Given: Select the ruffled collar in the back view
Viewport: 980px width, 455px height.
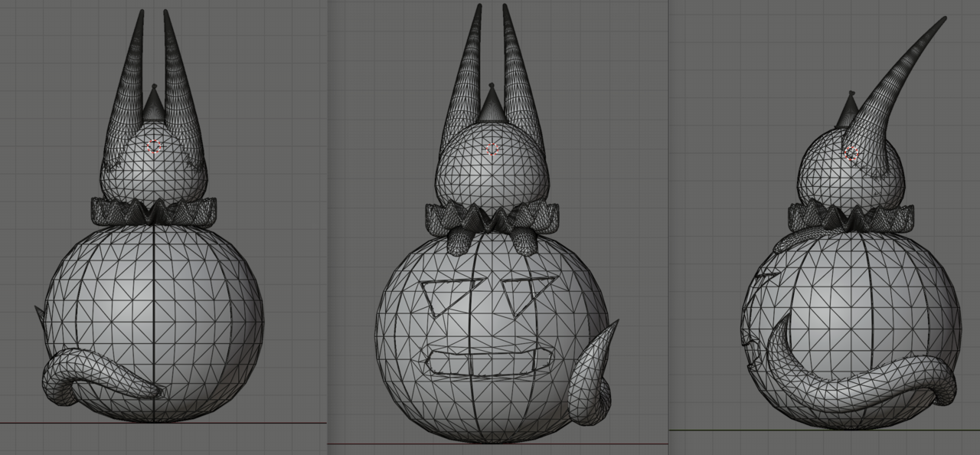Looking at the screenshot, I should 154,211.
